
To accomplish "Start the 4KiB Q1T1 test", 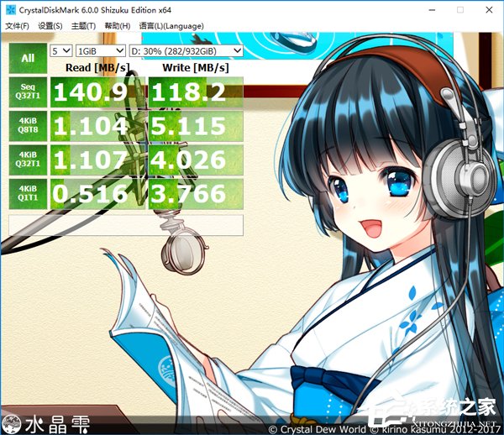I will tap(28, 194).
